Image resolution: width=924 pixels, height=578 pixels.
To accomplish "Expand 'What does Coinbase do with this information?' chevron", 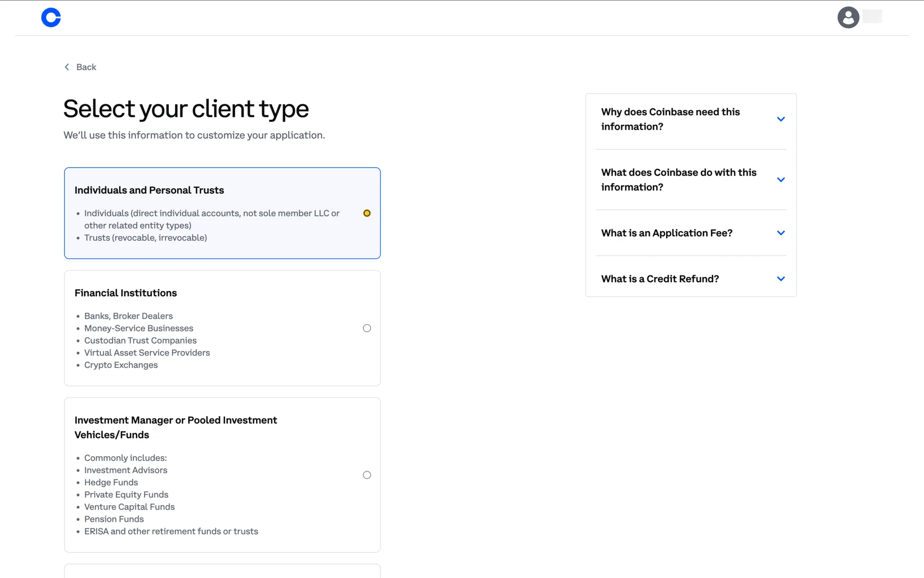I will point(781,180).
